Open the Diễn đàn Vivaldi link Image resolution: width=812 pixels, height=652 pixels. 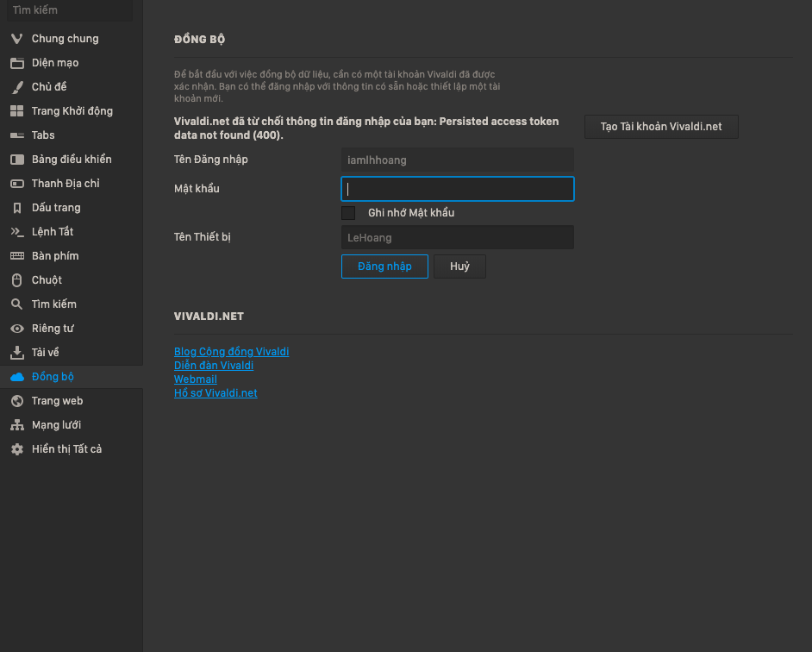point(214,366)
